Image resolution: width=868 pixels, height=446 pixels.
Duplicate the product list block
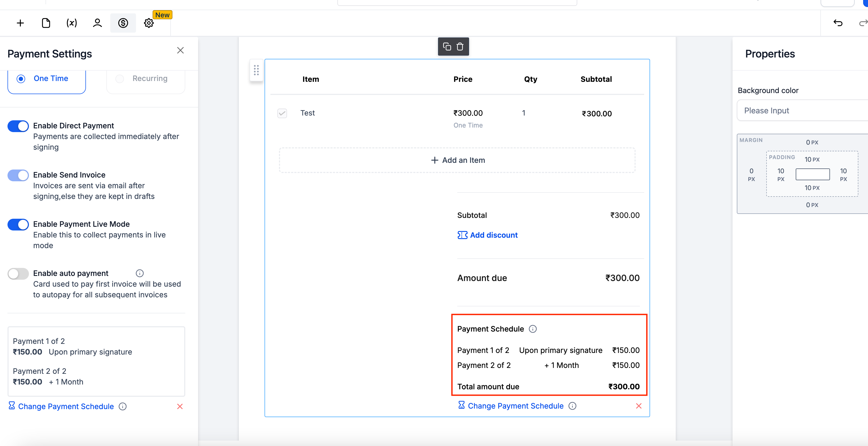(x=447, y=47)
